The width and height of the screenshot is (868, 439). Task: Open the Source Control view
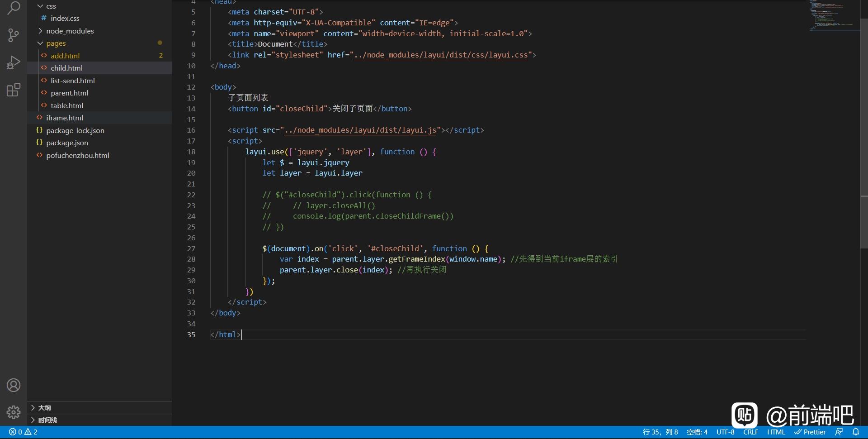pyautogui.click(x=14, y=35)
